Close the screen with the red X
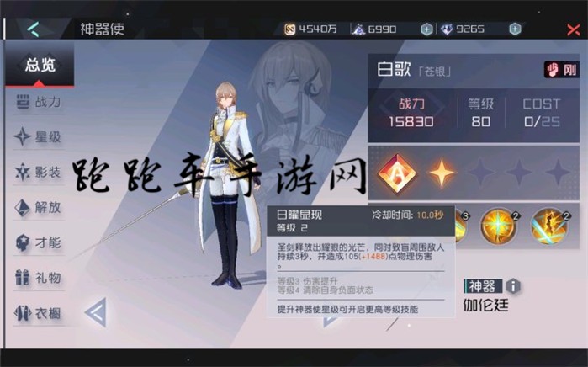The width and height of the screenshot is (588, 367). pos(574,29)
